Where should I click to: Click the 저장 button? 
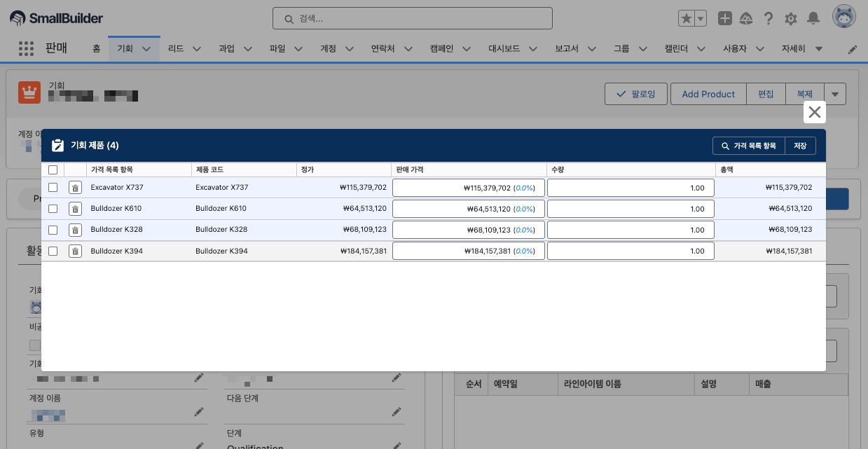(x=800, y=146)
